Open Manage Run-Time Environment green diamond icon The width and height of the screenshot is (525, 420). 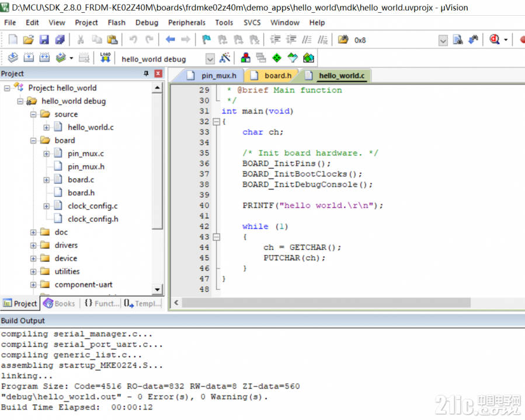(x=277, y=58)
